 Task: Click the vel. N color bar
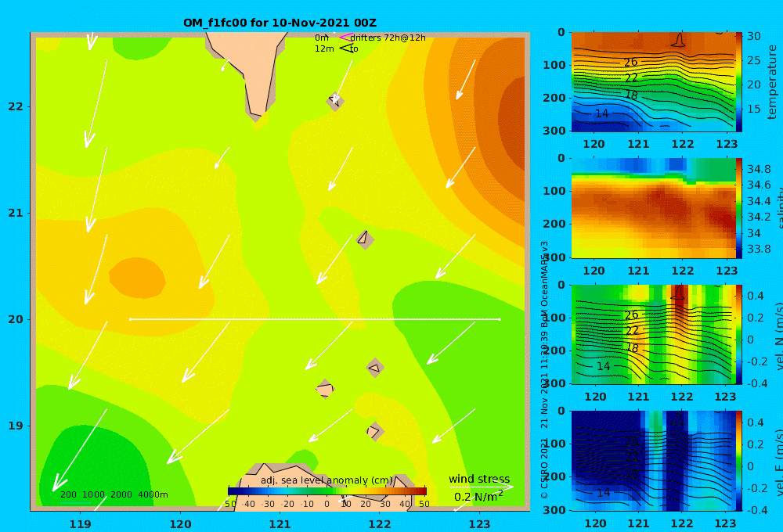click(x=738, y=334)
